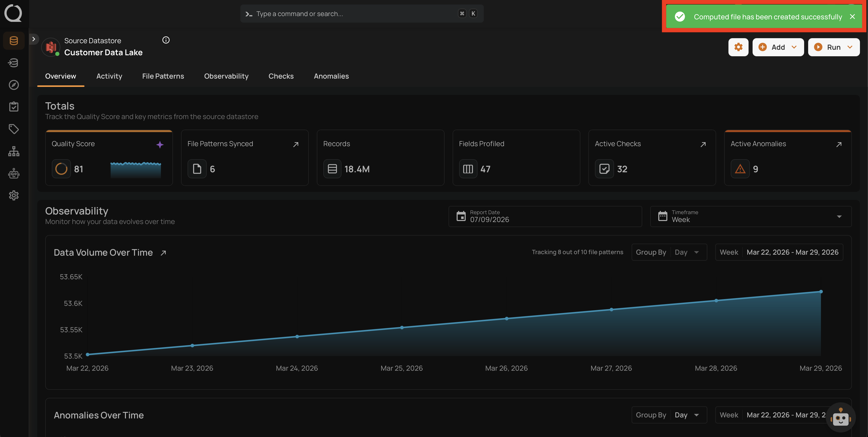Click the datastore info icon
This screenshot has height=437, width=868.
point(166,40)
